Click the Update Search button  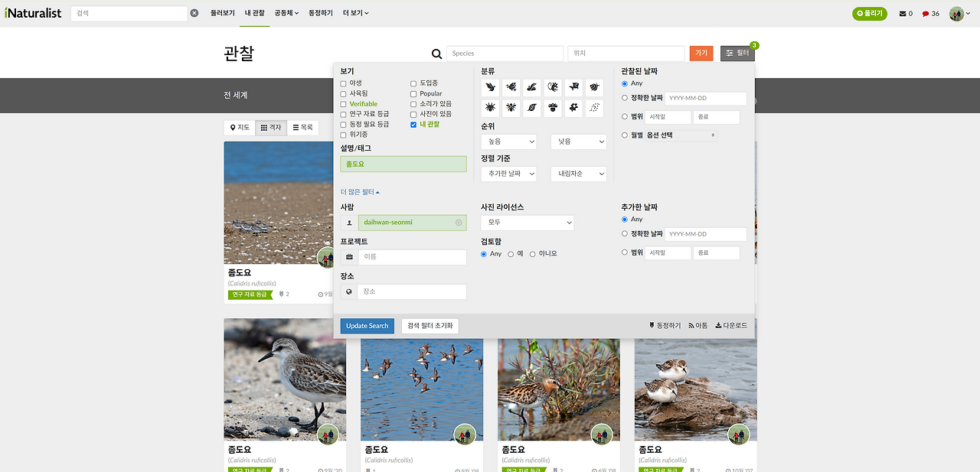tap(367, 325)
